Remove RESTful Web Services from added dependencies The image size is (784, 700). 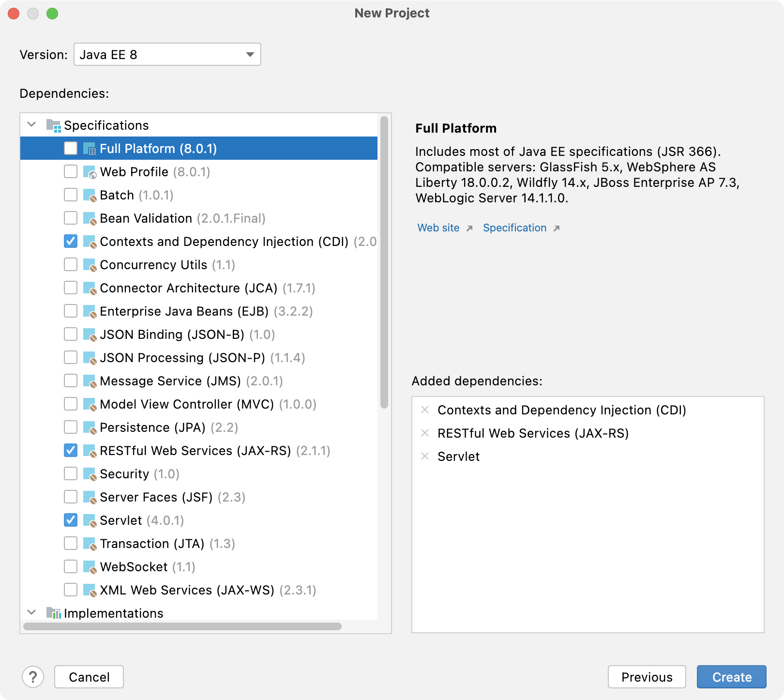pyautogui.click(x=425, y=433)
